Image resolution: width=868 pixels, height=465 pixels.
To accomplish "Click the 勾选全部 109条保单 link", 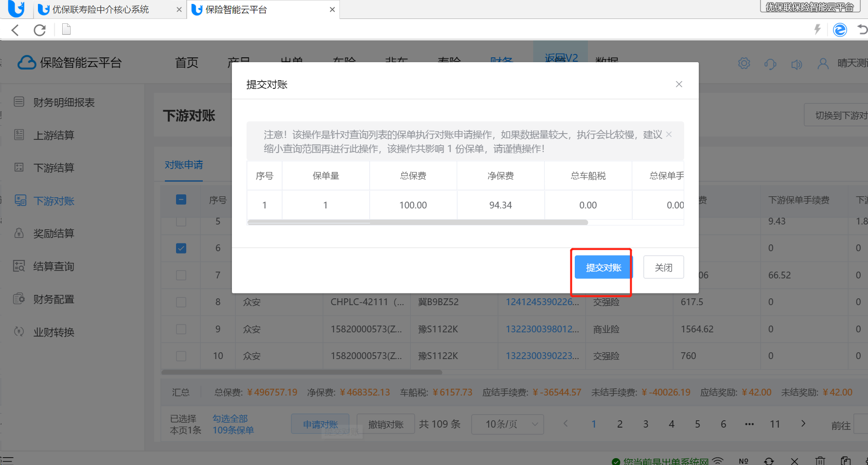I will point(233,424).
